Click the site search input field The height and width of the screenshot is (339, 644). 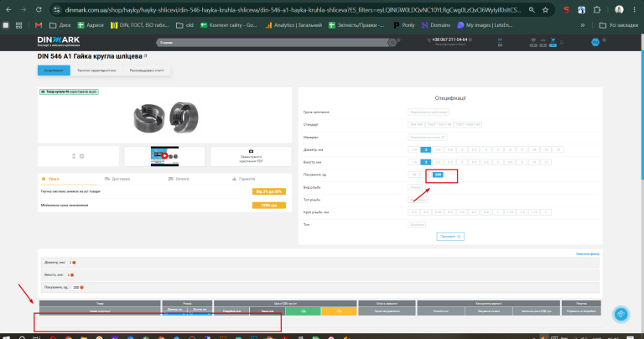pyautogui.click(x=273, y=42)
